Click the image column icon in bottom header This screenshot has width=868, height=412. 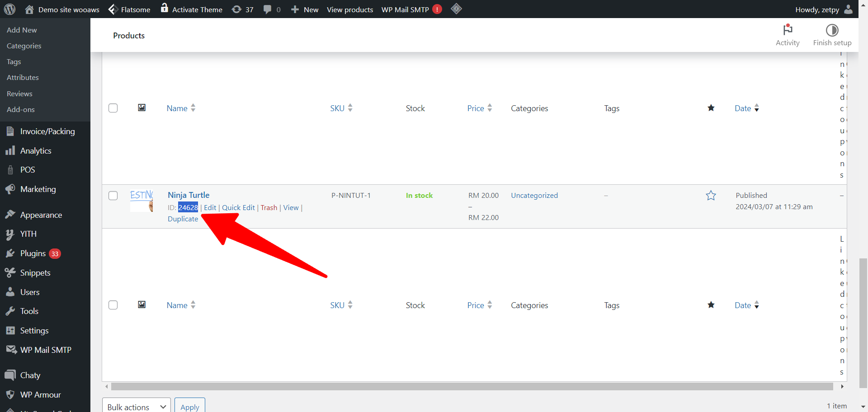tap(142, 304)
